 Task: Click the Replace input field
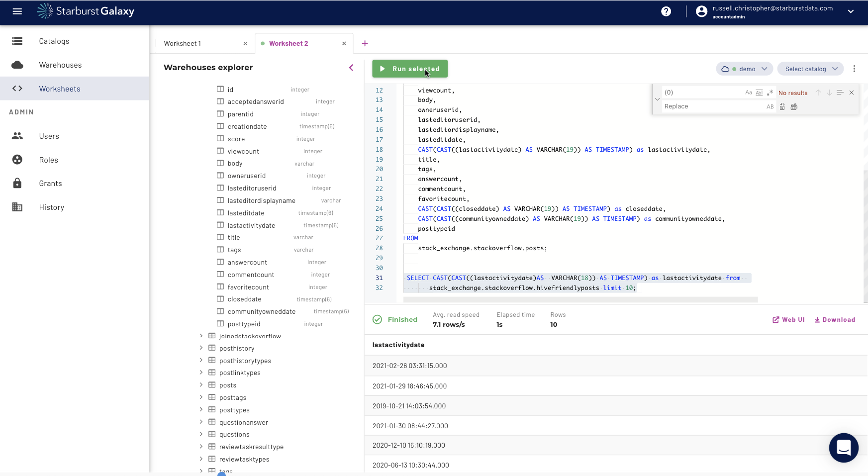coord(711,106)
